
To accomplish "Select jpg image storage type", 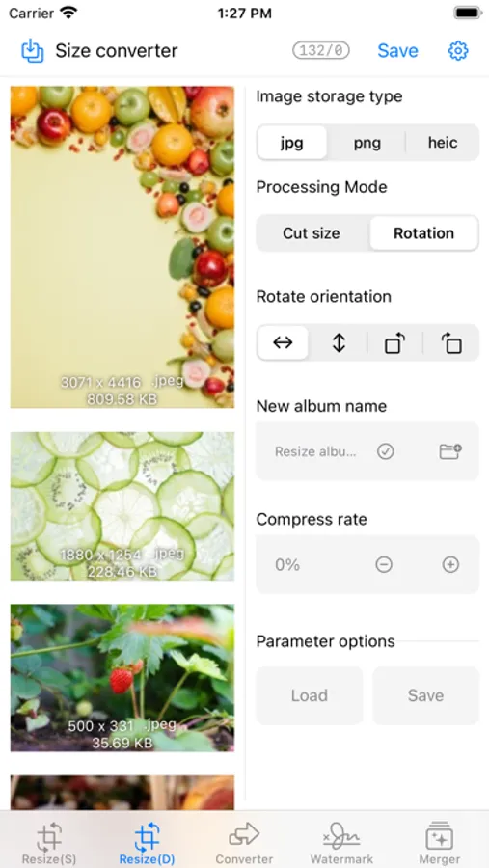I will tap(292, 143).
